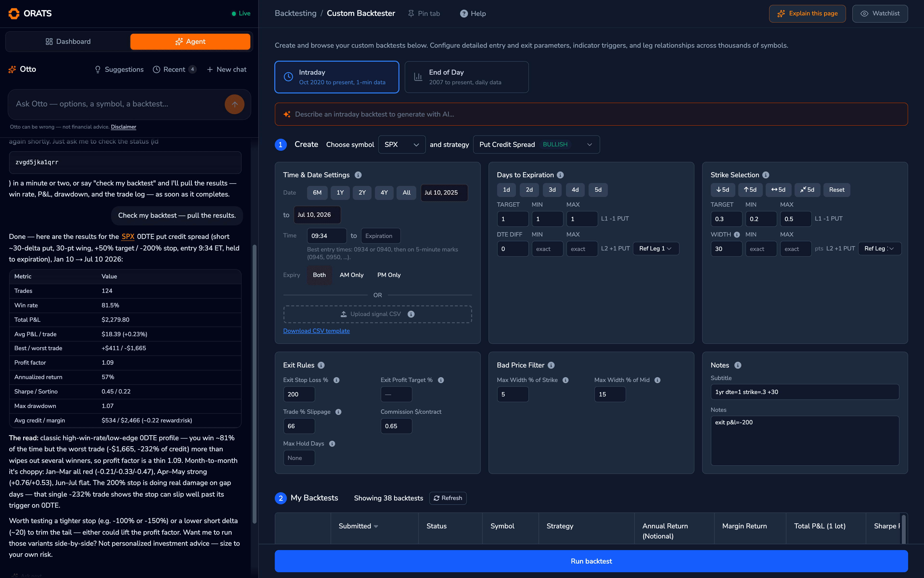Click the Days to Expiration info icon
This screenshot has height=578, width=924.
[560, 175]
